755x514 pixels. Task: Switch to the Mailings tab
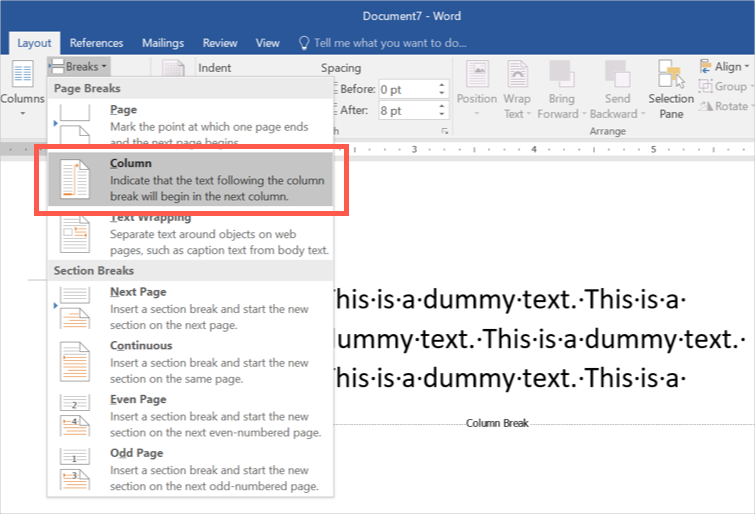163,43
